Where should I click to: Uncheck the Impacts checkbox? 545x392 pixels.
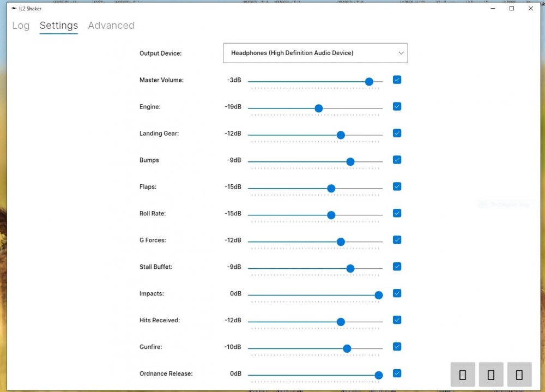coord(397,293)
